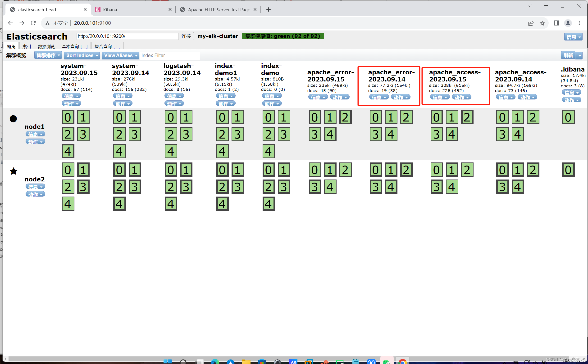Open 动作 for apache_error-2023.09.15
The image size is (588, 364).
coord(340,97)
